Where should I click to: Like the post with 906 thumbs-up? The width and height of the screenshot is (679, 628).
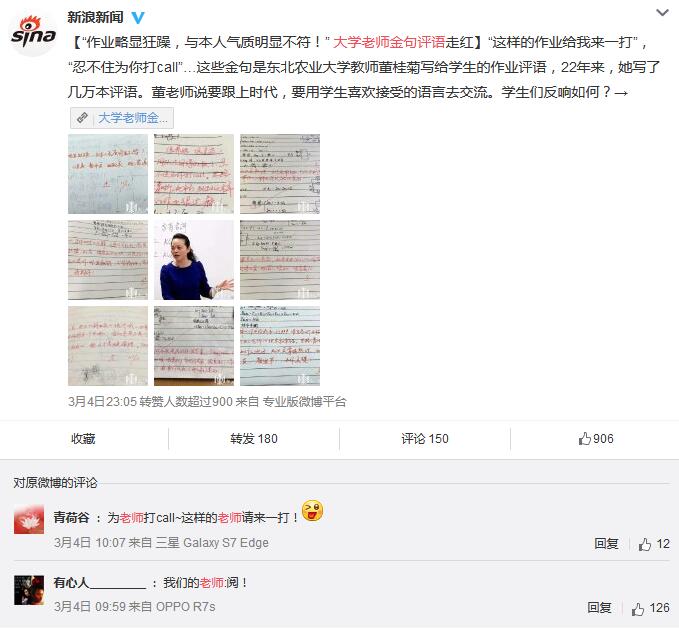596,439
